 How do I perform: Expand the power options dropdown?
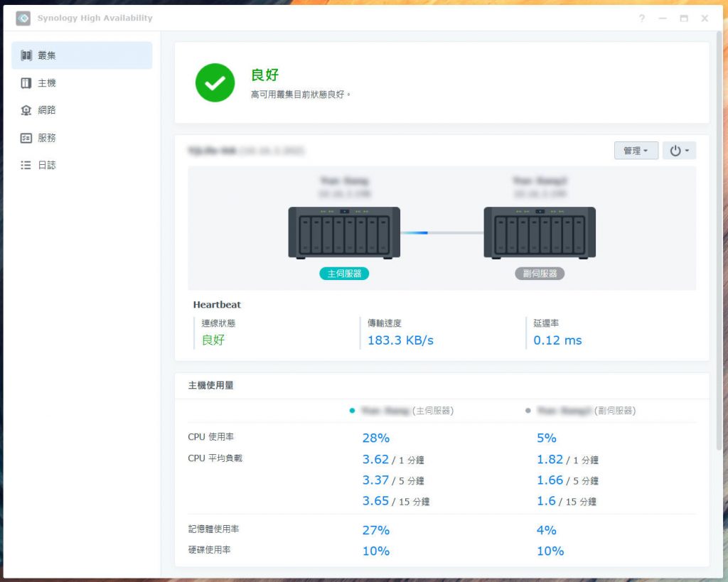tap(679, 151)
